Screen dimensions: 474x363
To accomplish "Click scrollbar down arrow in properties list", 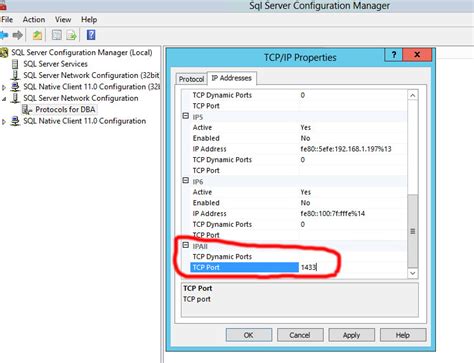I will [413, 273].
